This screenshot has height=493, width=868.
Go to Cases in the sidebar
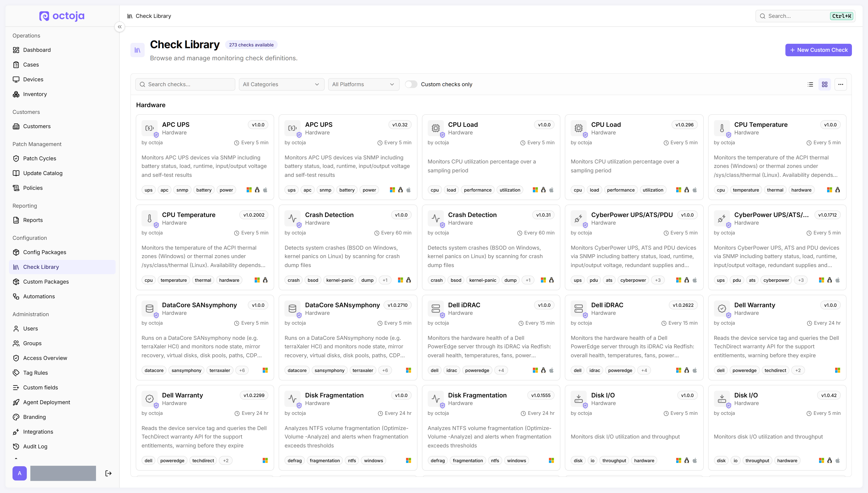pyautogui.click(x=62, y=65)
